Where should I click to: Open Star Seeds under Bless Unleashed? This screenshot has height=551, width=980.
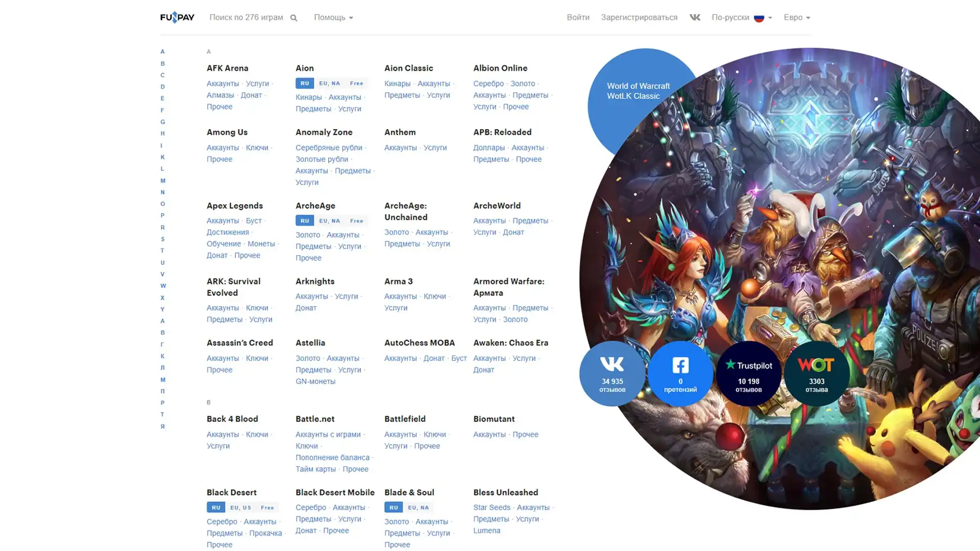492,508
